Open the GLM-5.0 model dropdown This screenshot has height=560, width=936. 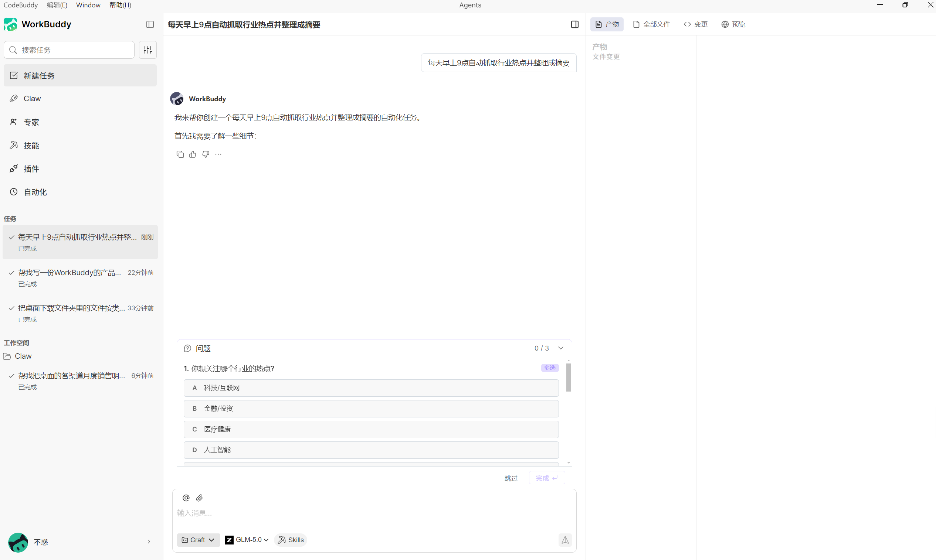point(247,540)
